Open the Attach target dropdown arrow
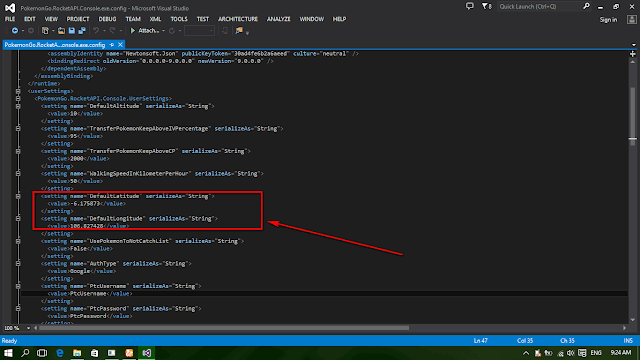640x360 pixels. coord(163,31)
